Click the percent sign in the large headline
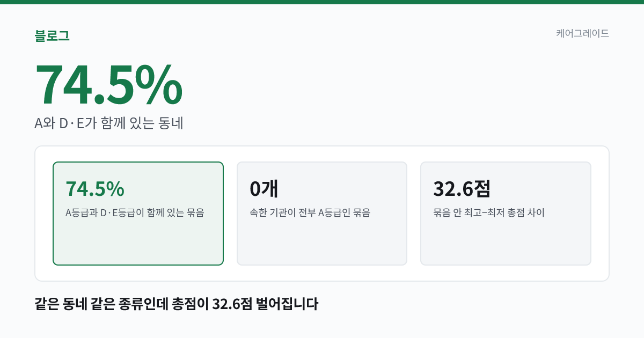 159,85
